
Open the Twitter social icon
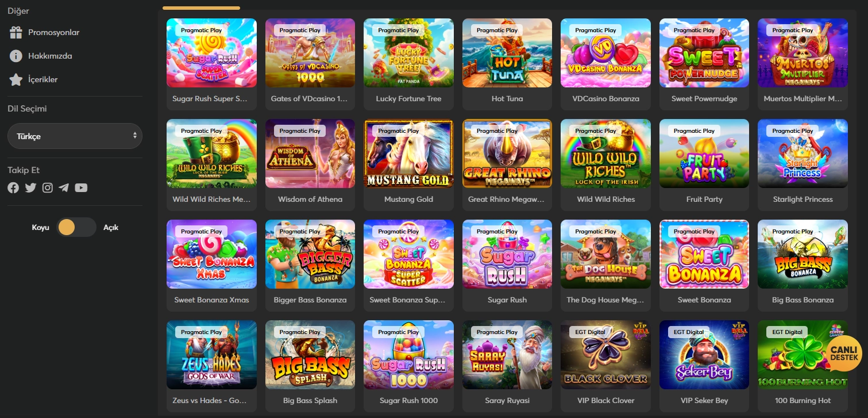coord(30,188)
